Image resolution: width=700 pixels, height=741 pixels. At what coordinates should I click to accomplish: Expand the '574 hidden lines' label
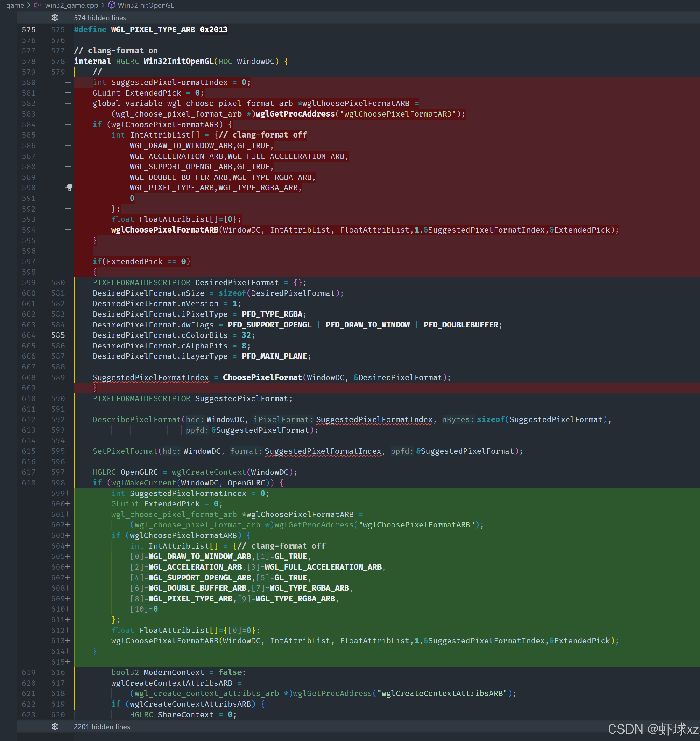pos(100,17)
